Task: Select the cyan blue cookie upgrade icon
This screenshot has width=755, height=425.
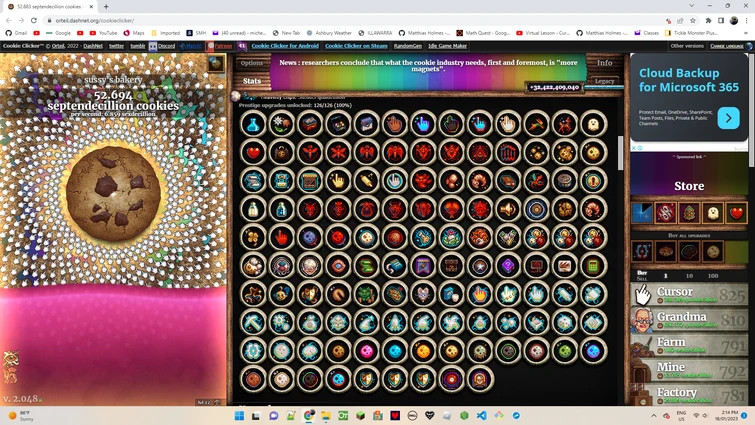Action: 395,351
